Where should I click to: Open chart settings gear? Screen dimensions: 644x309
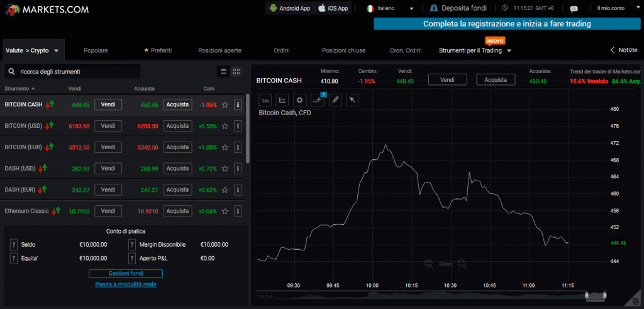(300, 100)
